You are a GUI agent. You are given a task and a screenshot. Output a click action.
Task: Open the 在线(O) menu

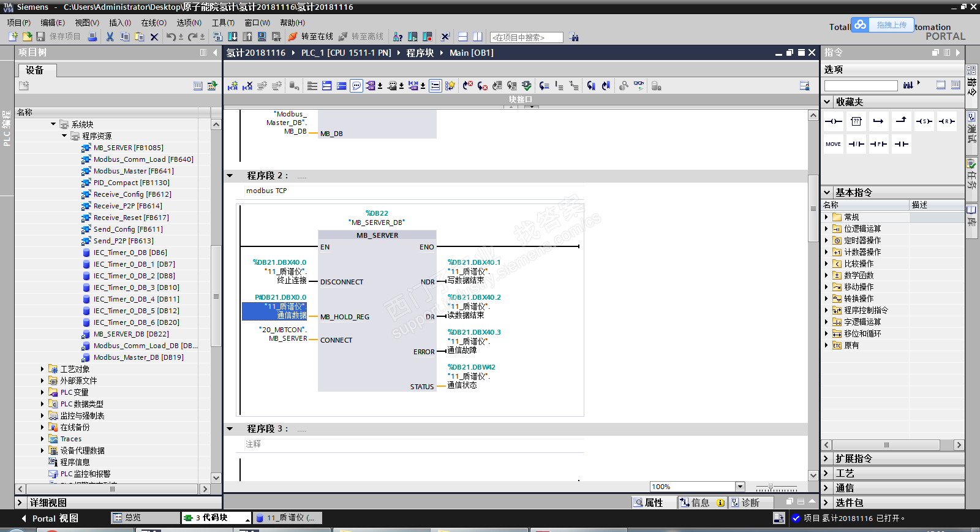click(x=154, y=23)
